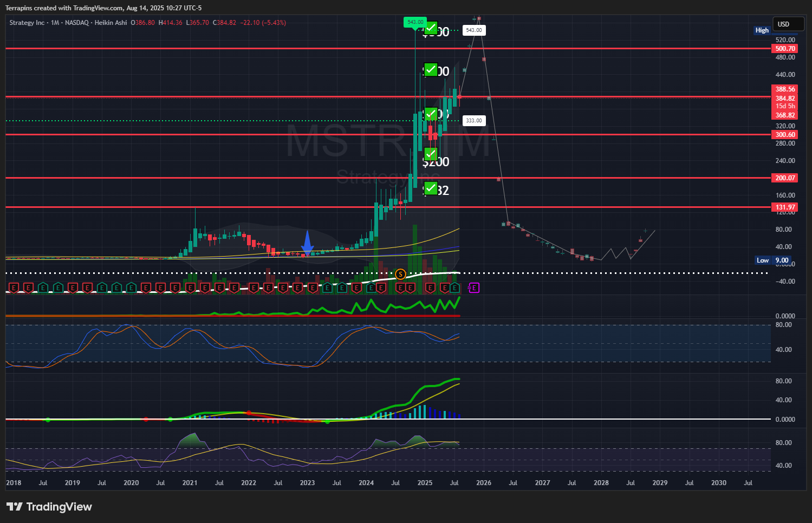The image size is (812, 523).
Task: Click 2022 on the time axis
Action: tap(249, 483)
